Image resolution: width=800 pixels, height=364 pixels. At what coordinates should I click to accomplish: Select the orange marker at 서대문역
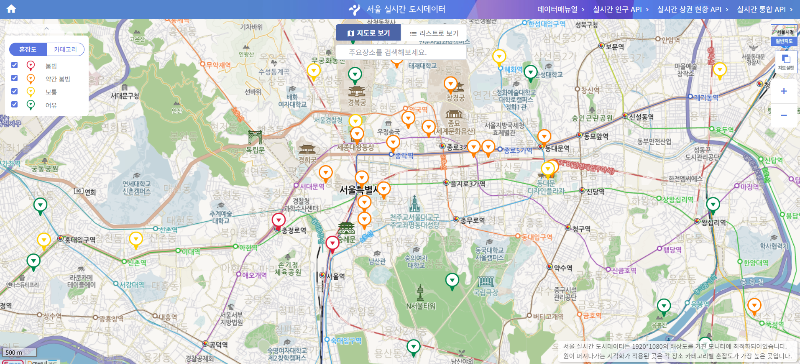pyautogui.click(x=326, y=174)
